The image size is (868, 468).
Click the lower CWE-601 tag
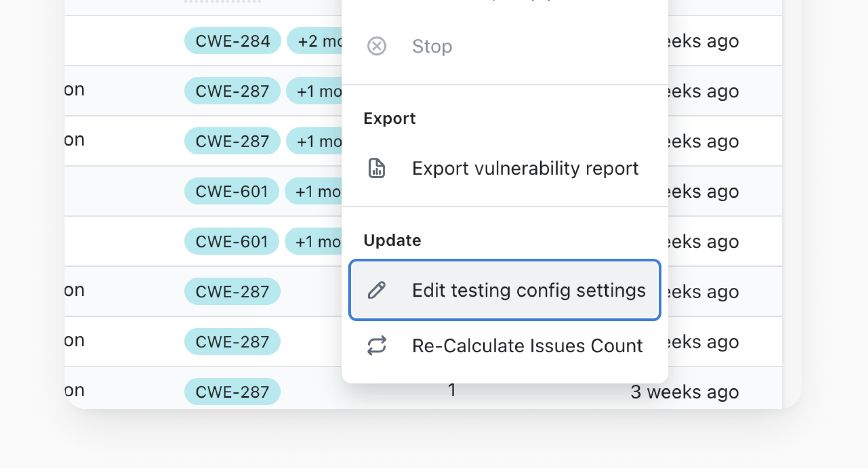pos(232,242)
